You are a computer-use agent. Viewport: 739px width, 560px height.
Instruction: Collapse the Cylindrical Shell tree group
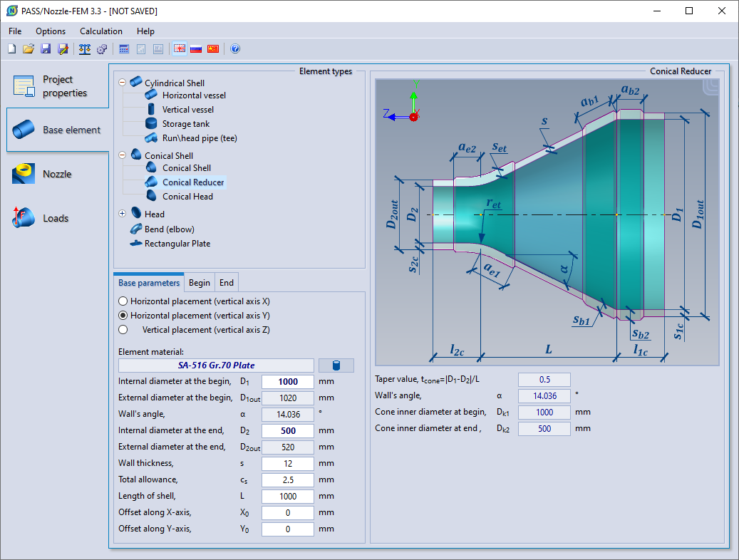(122, 82)
